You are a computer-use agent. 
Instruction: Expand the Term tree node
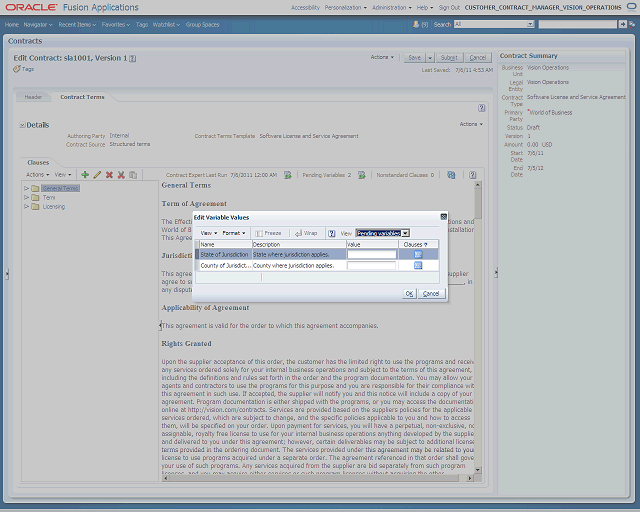pyautogui.click(x=26, y=198)
